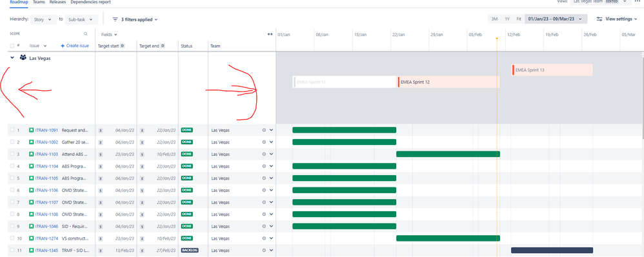Collapse the Las Vegas group chevron

pos(12,58)
